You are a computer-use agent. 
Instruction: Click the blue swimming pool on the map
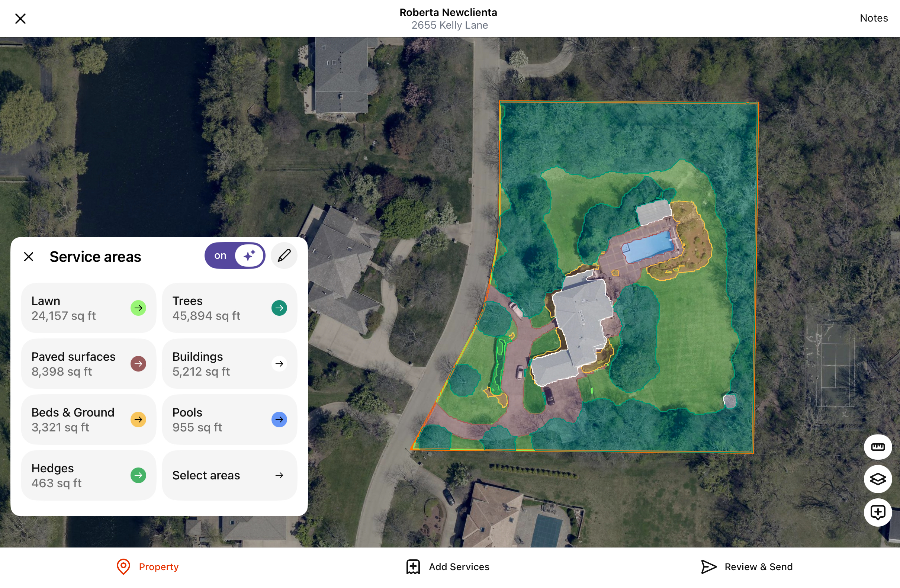click(x=649, y=248)
